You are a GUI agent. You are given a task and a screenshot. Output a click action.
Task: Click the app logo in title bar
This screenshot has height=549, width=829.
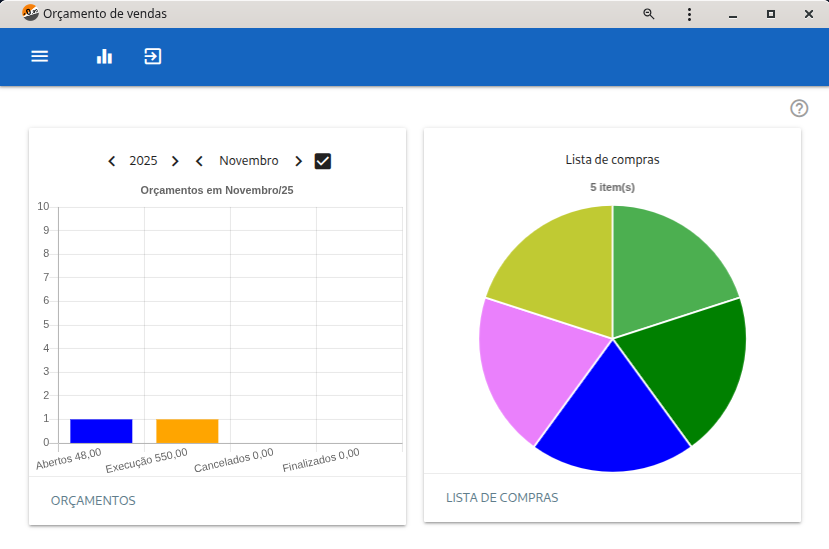coord(30,14)
